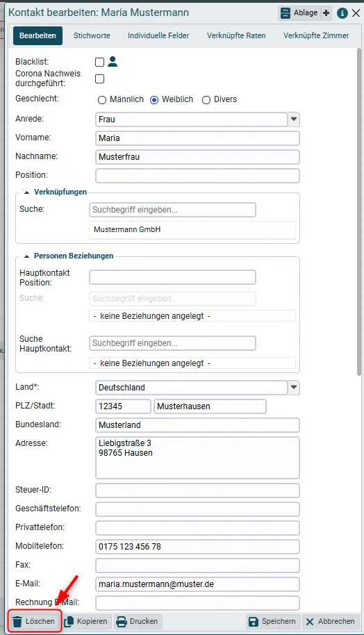
Task: Click the person icon beside Blacklist
Action: point(113,62)
